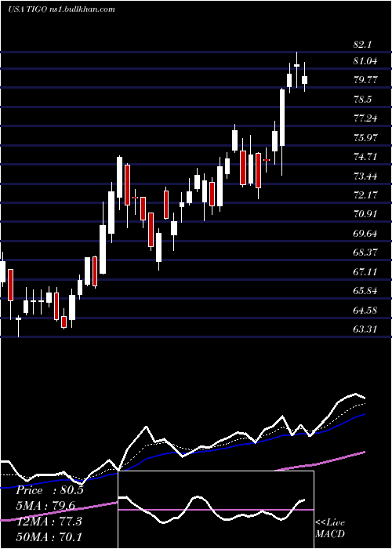Click the 81.04 price level label
The height and width of the screenshot is (549, 392).
tap(365, 61)
